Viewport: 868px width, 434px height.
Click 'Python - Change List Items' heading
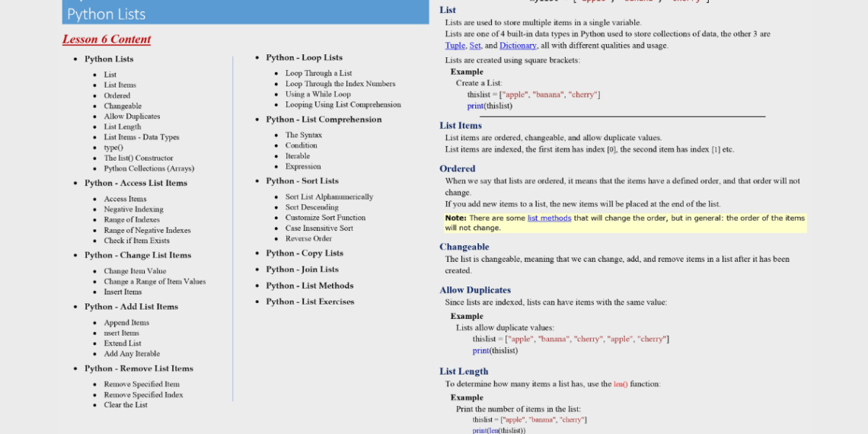pos(138,255)
